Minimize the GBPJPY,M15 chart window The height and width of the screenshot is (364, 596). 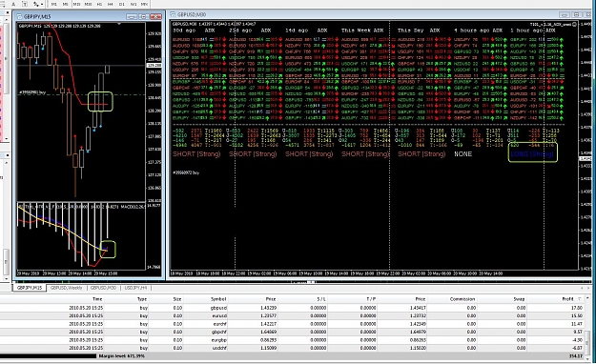coord(132,16)
